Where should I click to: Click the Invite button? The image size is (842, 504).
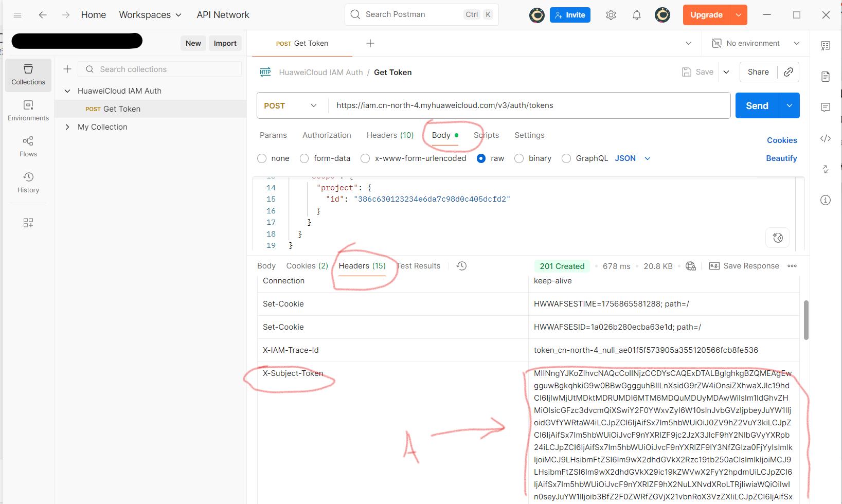570,15
